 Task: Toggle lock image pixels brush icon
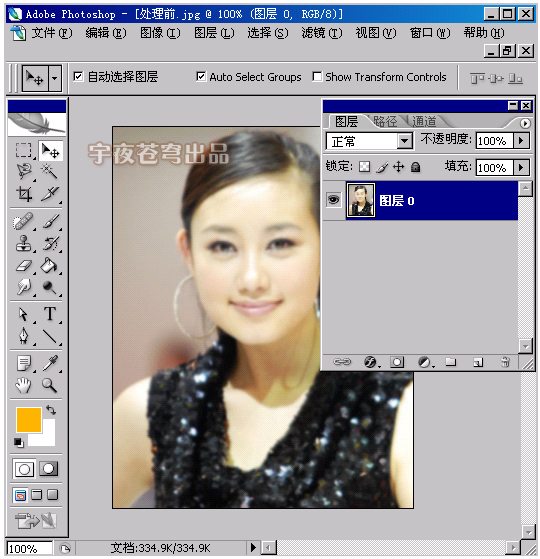382,167
